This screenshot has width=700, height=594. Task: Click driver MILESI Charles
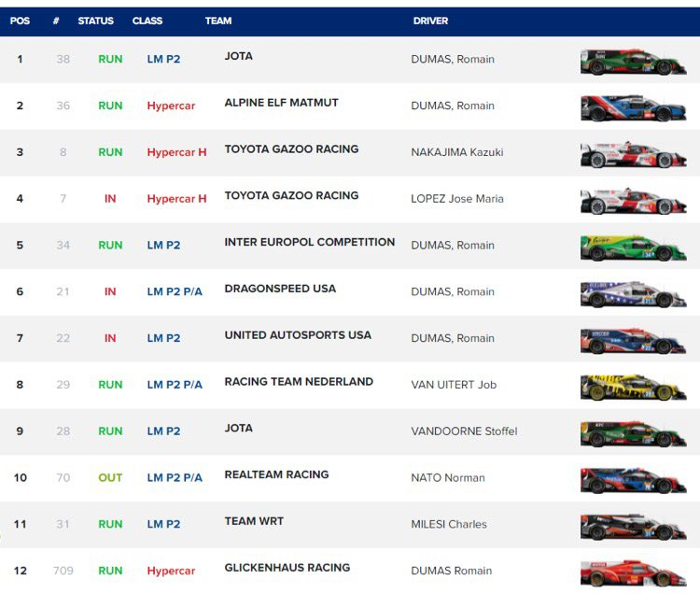449,524
